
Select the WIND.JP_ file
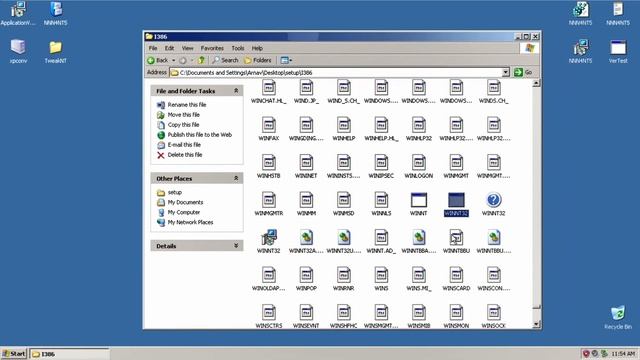(306, 88)
